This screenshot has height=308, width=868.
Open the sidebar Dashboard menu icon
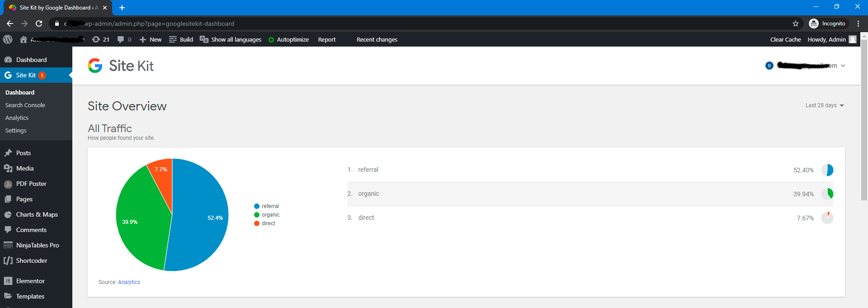tap(8, 60)
